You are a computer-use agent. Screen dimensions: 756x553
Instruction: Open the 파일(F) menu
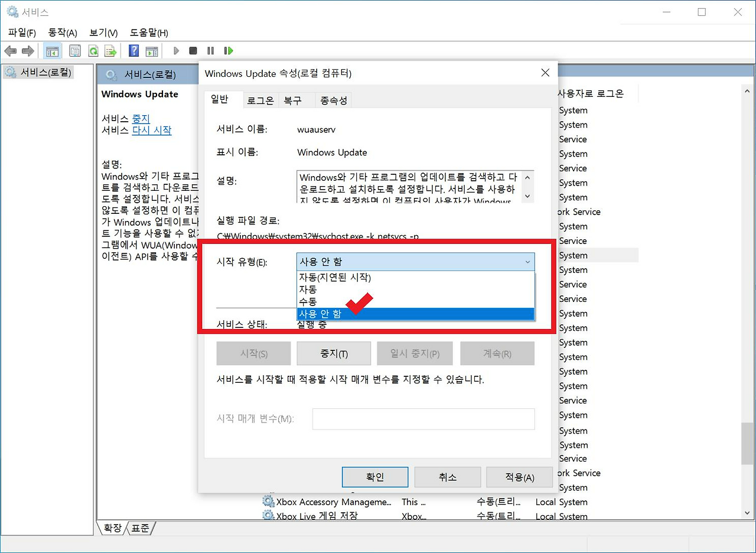coord(22,32)
